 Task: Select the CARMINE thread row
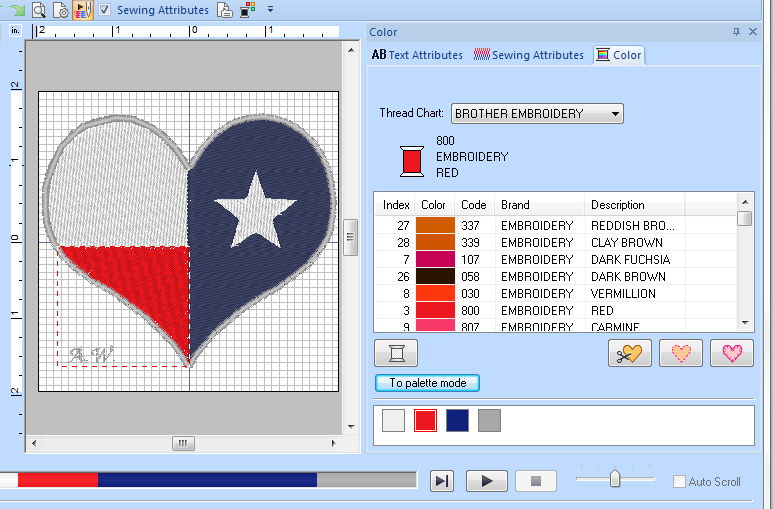555,326
